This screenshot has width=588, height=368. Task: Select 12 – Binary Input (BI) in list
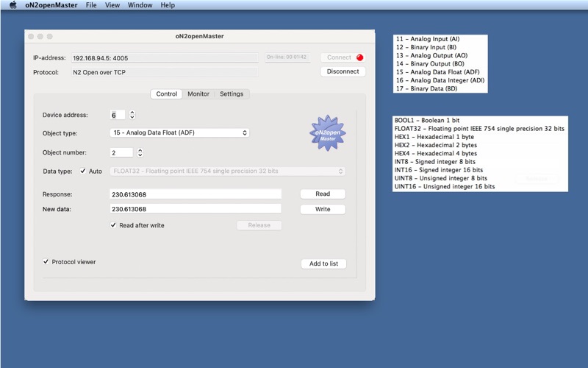tap(426, 47)
